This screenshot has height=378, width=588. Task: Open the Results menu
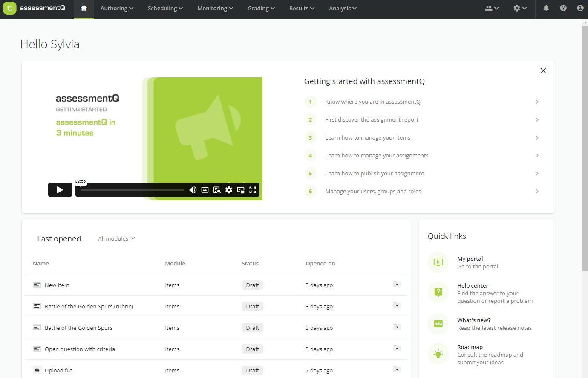(x=302, y=8)
